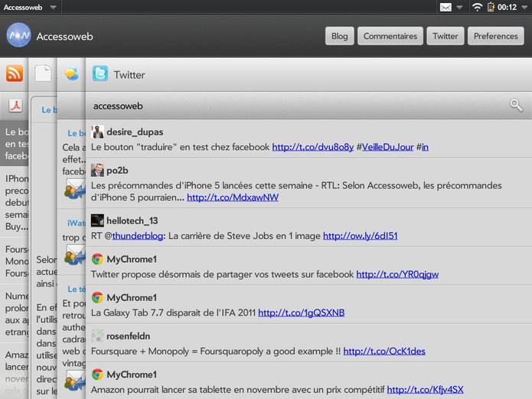Expand the system menu arrow beside the clock
The width and height of the screenshot is (532, 399).
click(x=524, y=7)
